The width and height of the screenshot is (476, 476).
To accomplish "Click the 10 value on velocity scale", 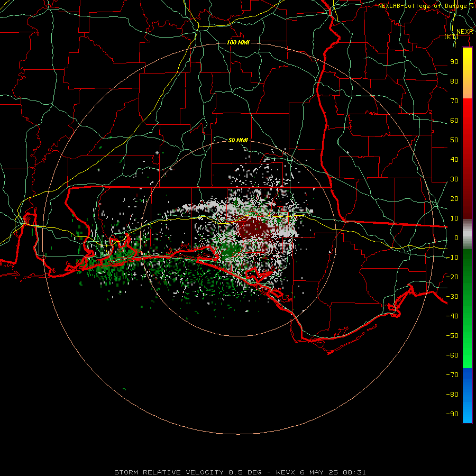I will click(x=454, y=218).
